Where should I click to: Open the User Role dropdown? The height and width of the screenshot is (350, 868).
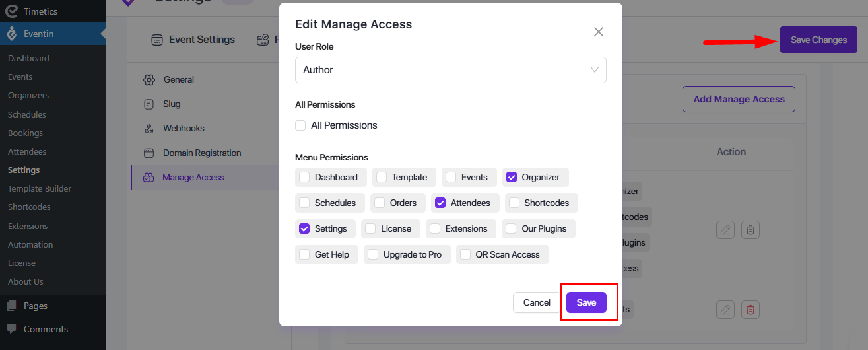(x=450, y=70)
